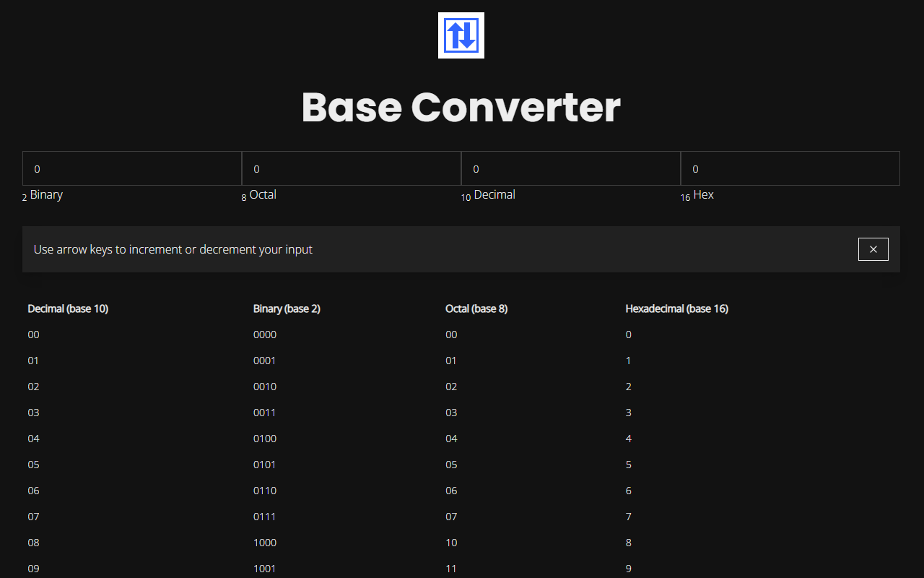This screenshot has width=924, height=578.
Task: Select the Hexadecimal (base 16) column header
Action: pyautogui.click(x=676, y=309)
